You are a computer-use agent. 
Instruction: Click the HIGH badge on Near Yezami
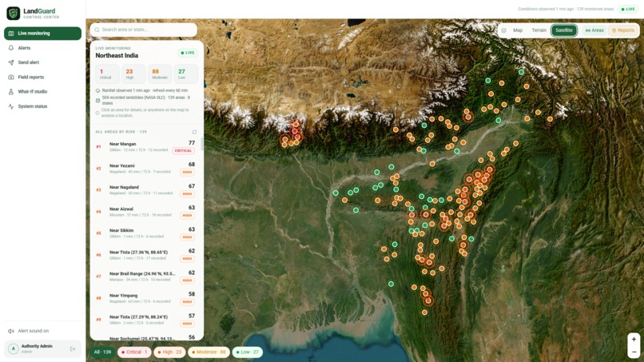pyautogui.click(x=187, y=172)
